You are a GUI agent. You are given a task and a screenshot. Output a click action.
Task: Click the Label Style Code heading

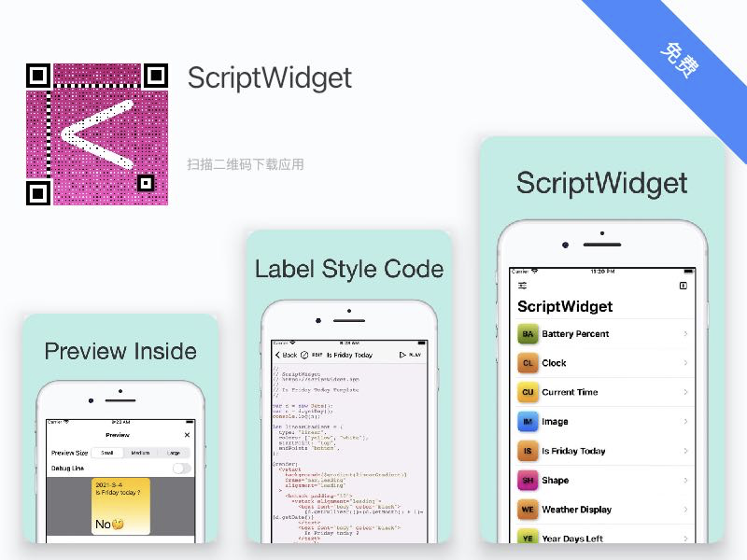click(349, 269)
